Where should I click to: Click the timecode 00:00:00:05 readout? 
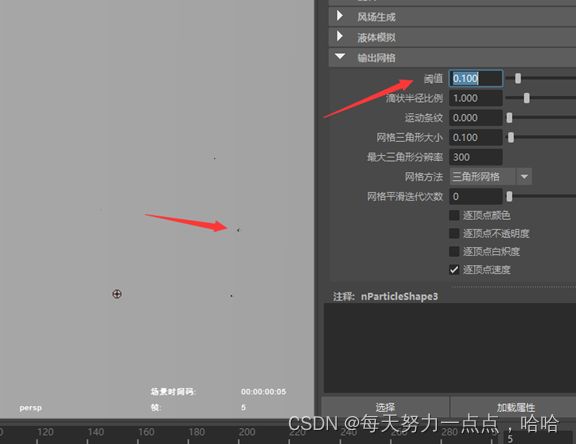pyautogui.click(x=263, y=392)
